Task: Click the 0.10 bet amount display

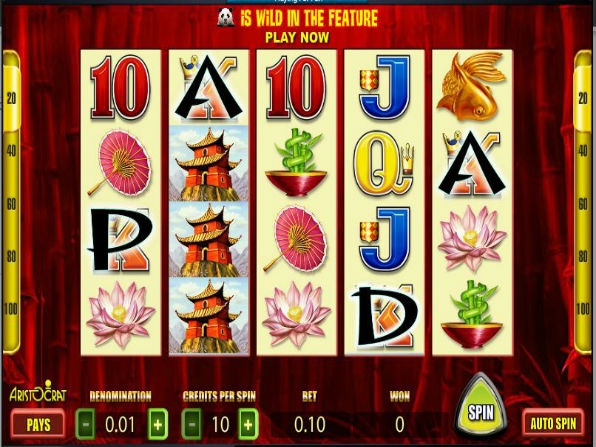Action: 309,424
